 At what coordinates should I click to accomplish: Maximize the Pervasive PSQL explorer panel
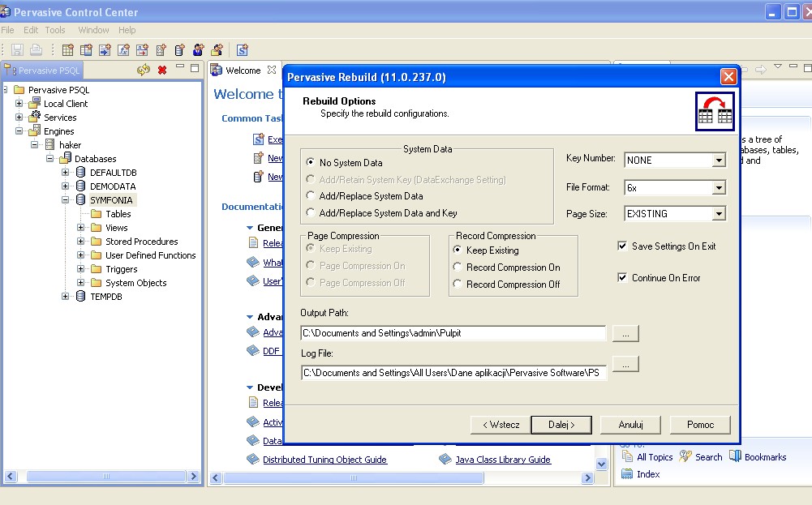(195, 68)
